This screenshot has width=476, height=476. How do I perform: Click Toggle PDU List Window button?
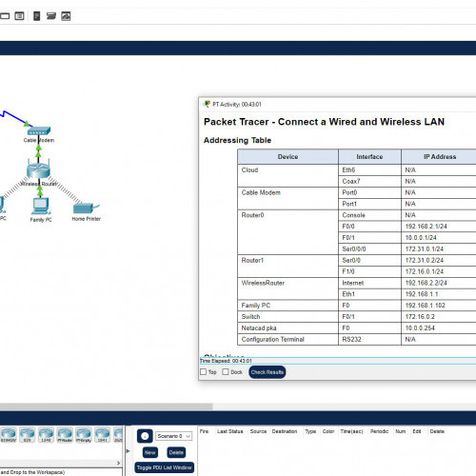(x=164, y=467)
